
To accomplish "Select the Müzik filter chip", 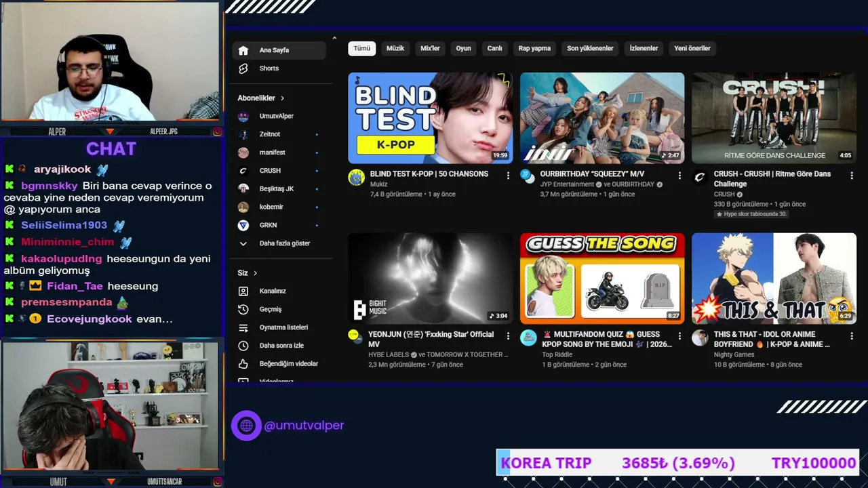I will coord(395,49).
